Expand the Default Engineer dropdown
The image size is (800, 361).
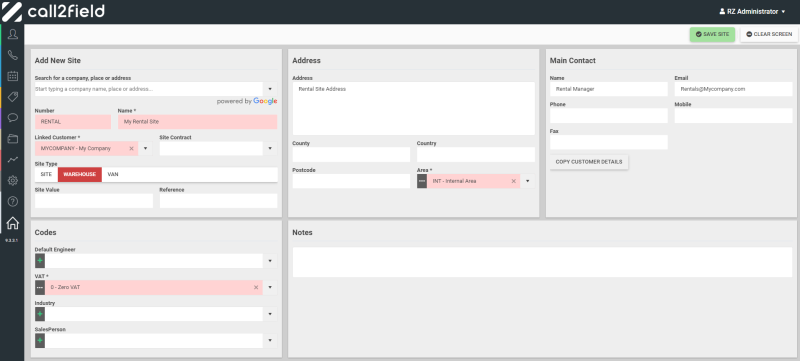click(x=270, y=261)
